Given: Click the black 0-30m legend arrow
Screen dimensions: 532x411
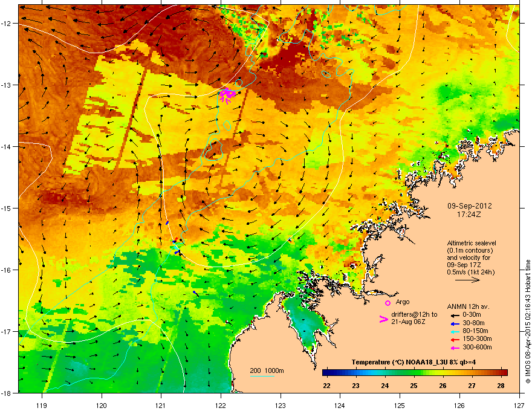Looking at the screenshot, I should point(455,316).
